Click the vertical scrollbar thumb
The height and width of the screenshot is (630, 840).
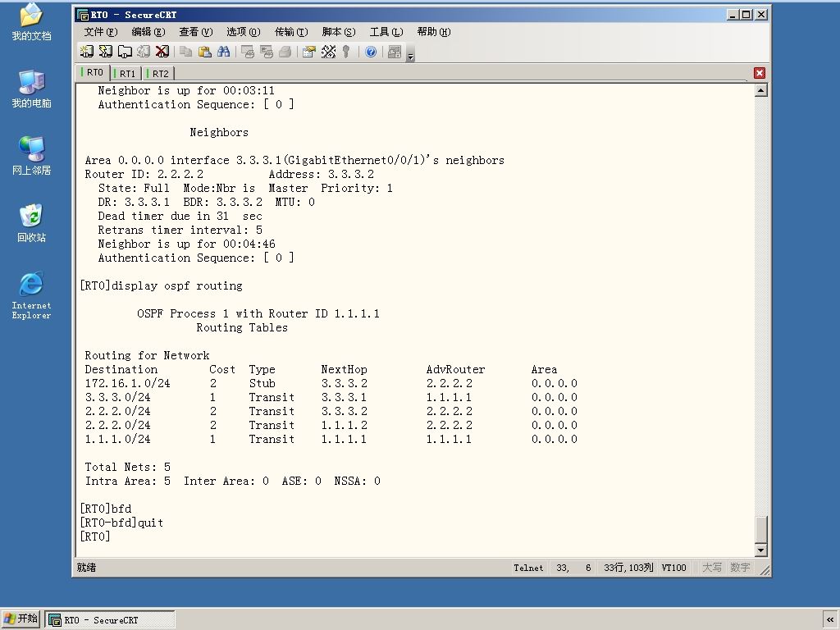(760, 529)
